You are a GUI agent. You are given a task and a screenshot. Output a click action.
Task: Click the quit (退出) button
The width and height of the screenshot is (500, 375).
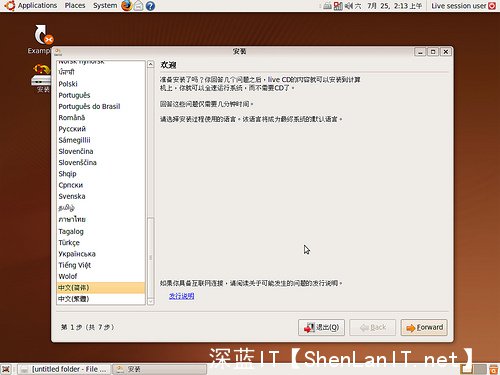pos(321,327)
